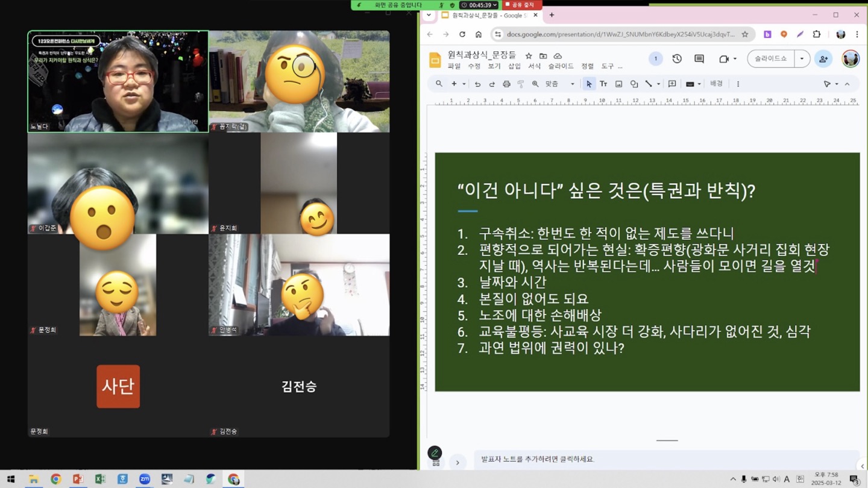Open the Chrome extensions puzzle icon
868x488 pixels.
click(x=817, y=34)
